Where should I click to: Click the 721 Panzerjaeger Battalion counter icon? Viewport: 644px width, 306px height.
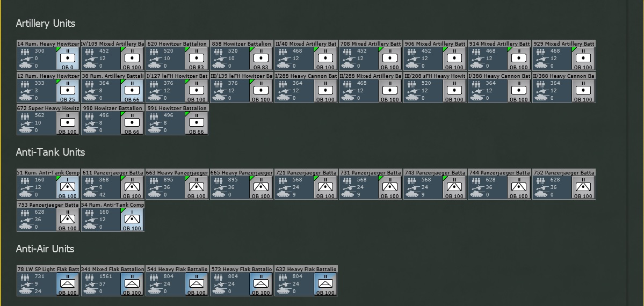325,187
